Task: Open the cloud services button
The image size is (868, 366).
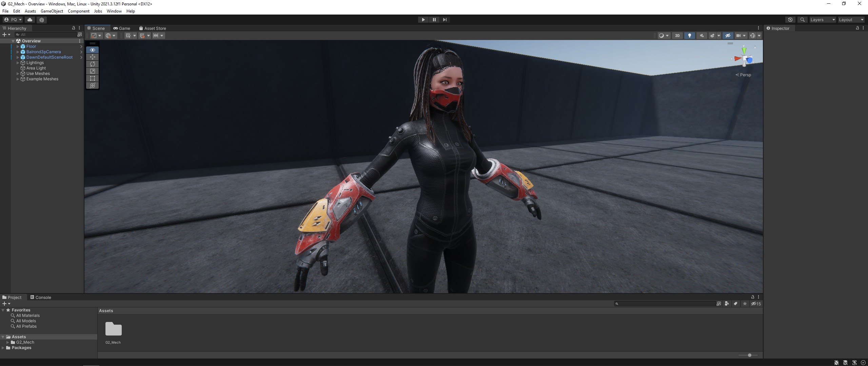Action: pyautogui.click(x=30, y=20)
